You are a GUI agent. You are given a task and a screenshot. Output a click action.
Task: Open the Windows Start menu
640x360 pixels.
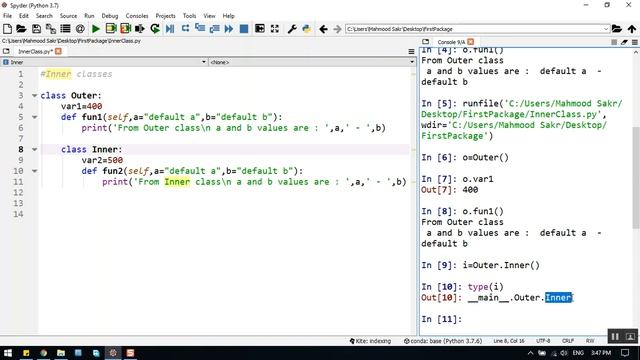coord(8,353)
